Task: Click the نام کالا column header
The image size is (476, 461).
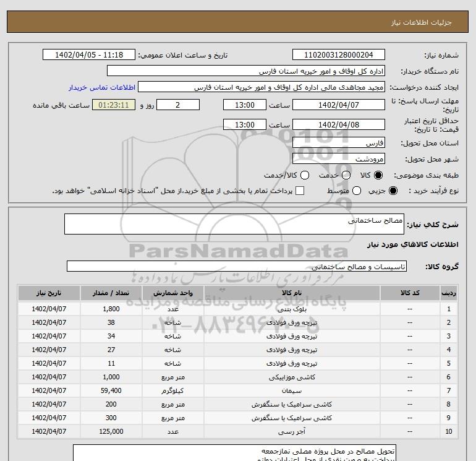Action: pyautogui.click(x=292, y=293)
